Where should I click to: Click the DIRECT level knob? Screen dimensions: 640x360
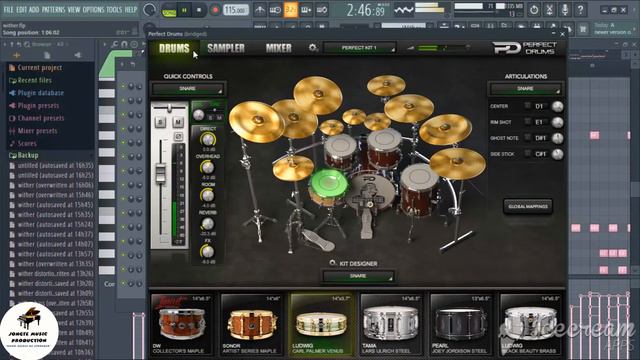(208, 140)
